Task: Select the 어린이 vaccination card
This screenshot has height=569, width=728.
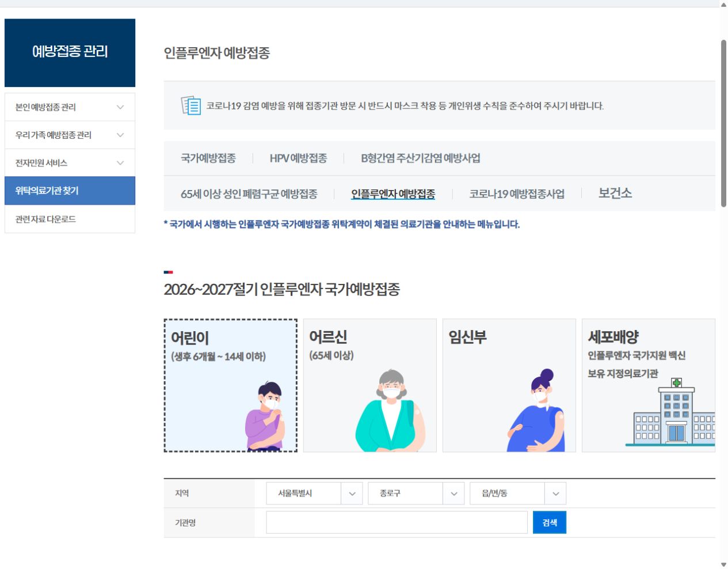Action: (231, 385)
